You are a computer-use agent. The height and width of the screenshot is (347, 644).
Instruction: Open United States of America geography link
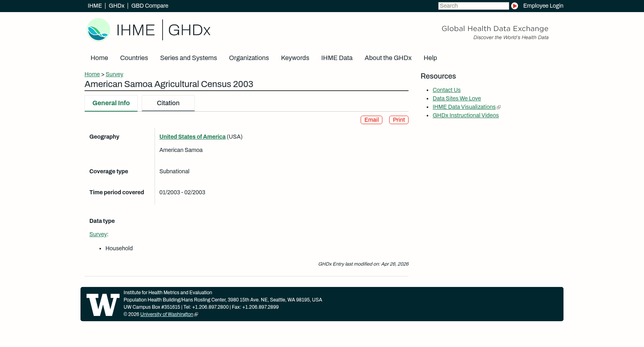(192, 137)
